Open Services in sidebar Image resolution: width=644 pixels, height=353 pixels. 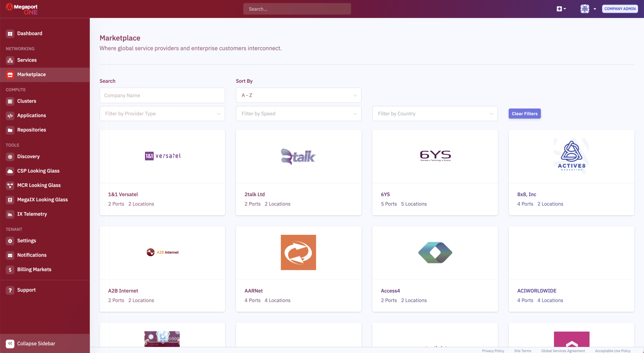pos(45,60)
